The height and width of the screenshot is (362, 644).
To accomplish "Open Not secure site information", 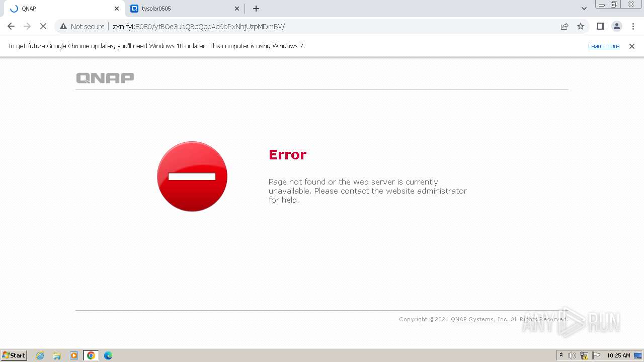I will 82,26.
